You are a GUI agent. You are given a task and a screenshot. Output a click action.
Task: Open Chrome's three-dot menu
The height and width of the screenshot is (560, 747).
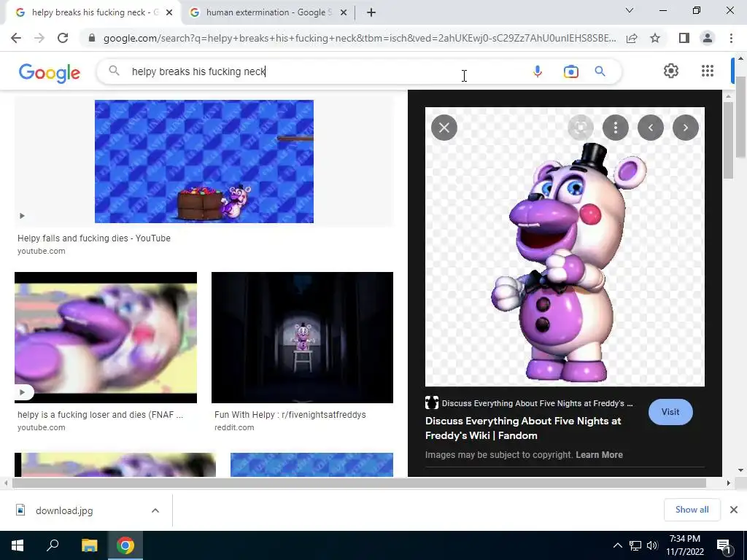[x=731, y=38]
